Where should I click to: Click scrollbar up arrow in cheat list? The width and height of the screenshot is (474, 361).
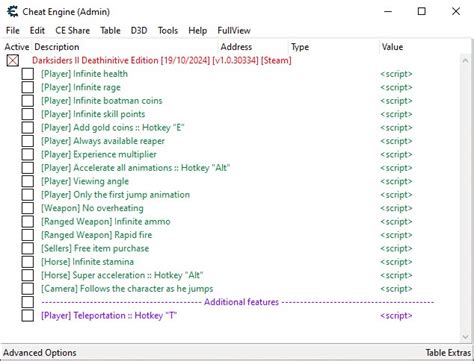465,60
